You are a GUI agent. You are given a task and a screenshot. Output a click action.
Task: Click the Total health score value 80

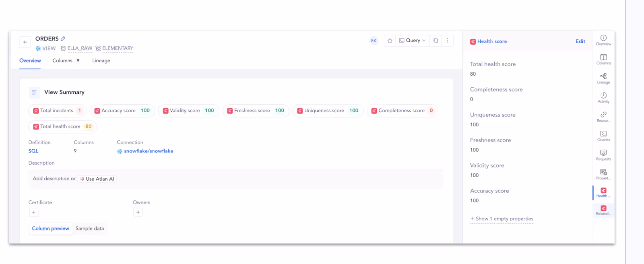coord(473,74)
